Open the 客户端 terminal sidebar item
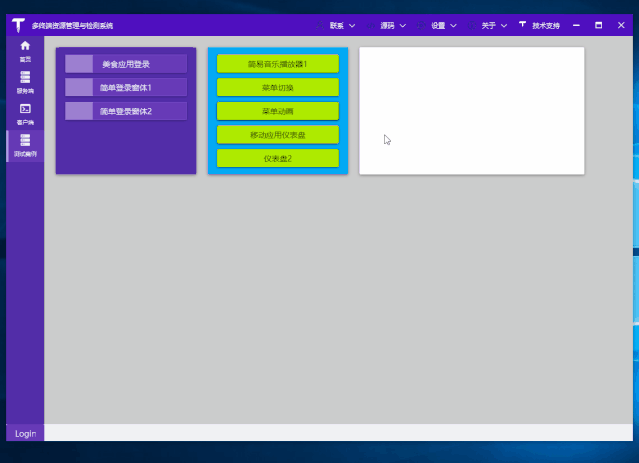 [25, 114]
